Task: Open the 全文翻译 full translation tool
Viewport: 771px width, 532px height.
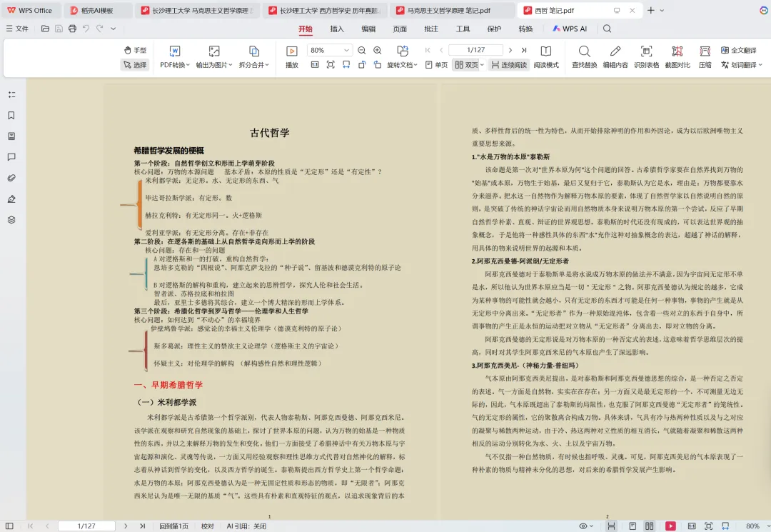Action: (739, 50)
